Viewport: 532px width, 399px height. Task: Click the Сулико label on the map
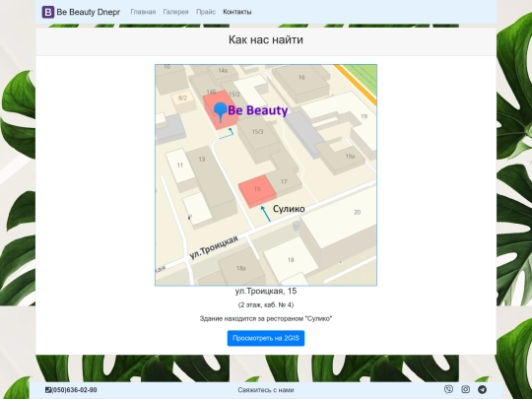(x=289, y=209)
